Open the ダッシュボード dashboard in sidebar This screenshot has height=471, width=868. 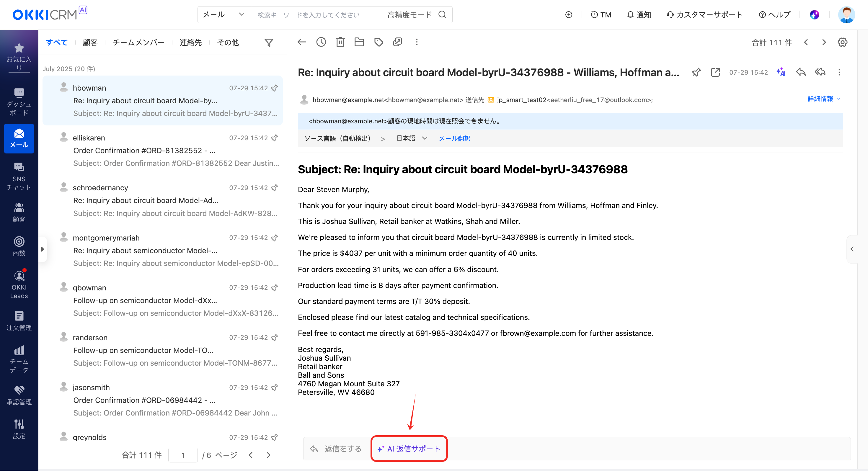(19, 102)
